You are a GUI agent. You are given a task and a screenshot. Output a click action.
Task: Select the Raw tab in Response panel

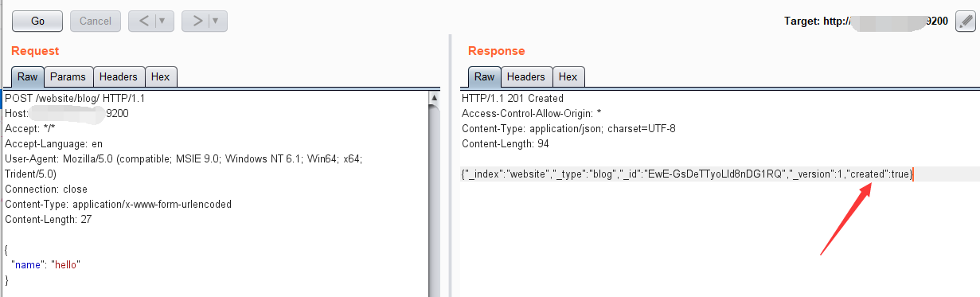pyautogui.click(x=485, y=76)
